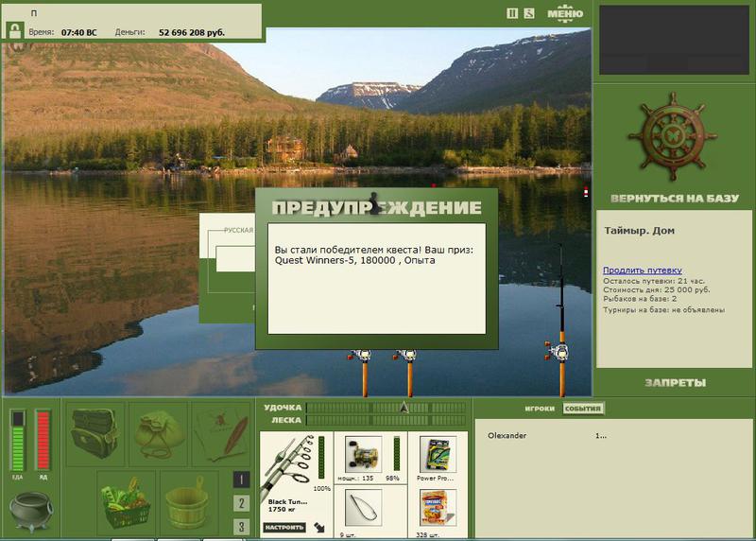Click the quest prize message text

point(374,254)
